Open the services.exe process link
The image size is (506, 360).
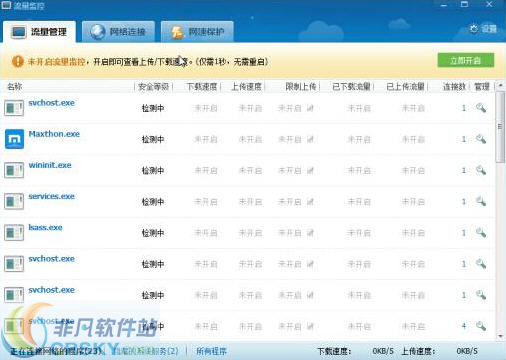click(x=51, y=196)
